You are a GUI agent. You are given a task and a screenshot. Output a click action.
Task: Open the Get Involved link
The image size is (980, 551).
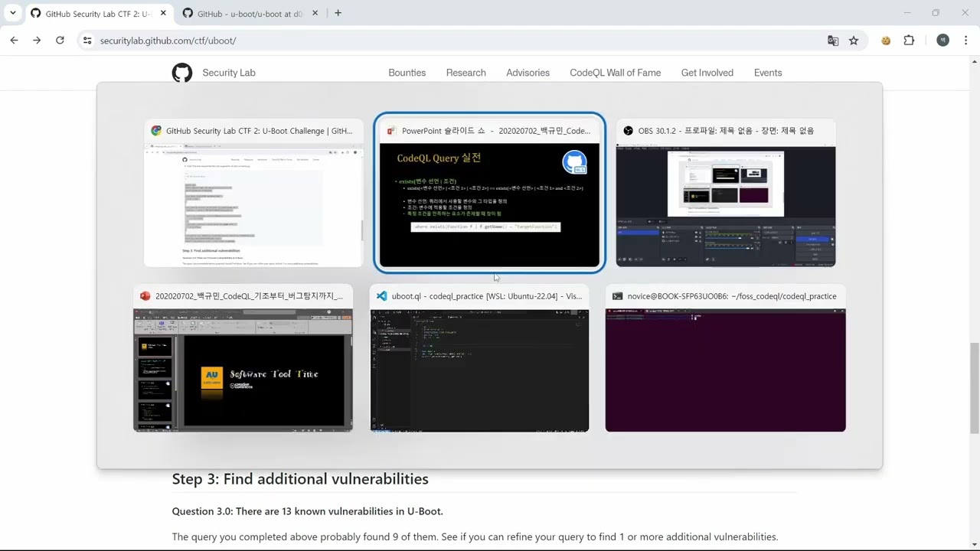pyautogui.click(x=707, y=73)
